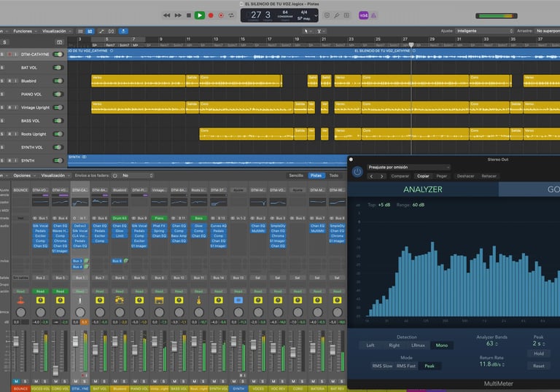Click the guitar icon on Roots Upright channel
560x392 pixels.
click(x=198, y=300)
